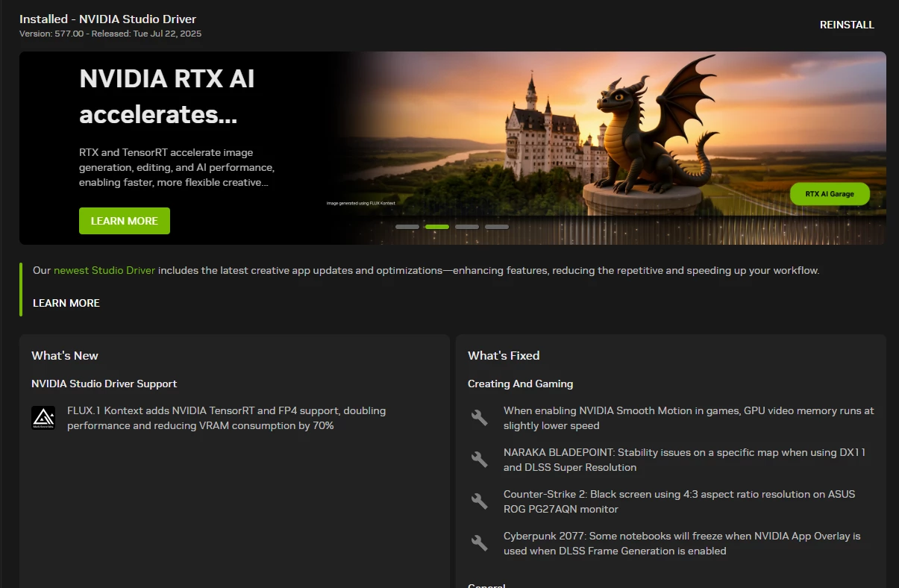
Task: Click wrench icon beside NVIDIA Smooth Motion fix
Action: pos(480,418)
